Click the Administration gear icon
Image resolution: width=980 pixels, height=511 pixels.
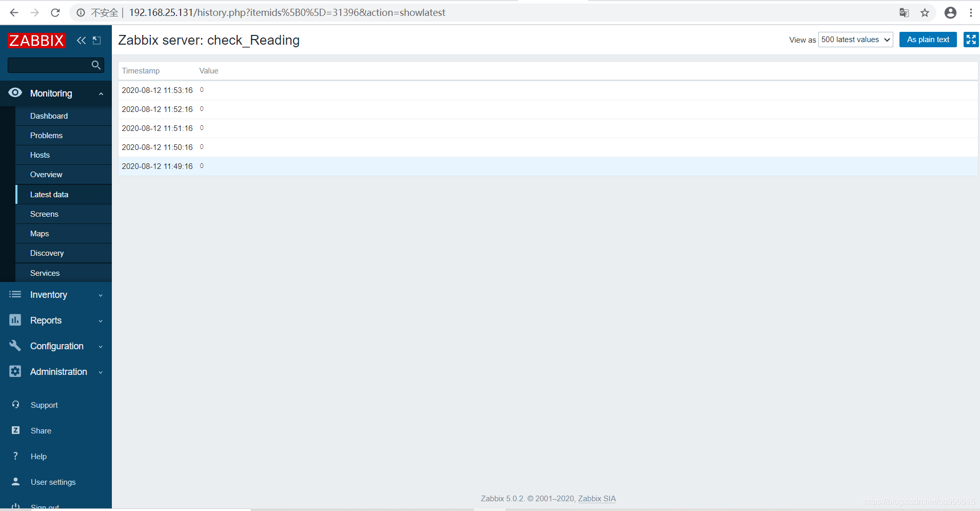[x=15, y=371]
